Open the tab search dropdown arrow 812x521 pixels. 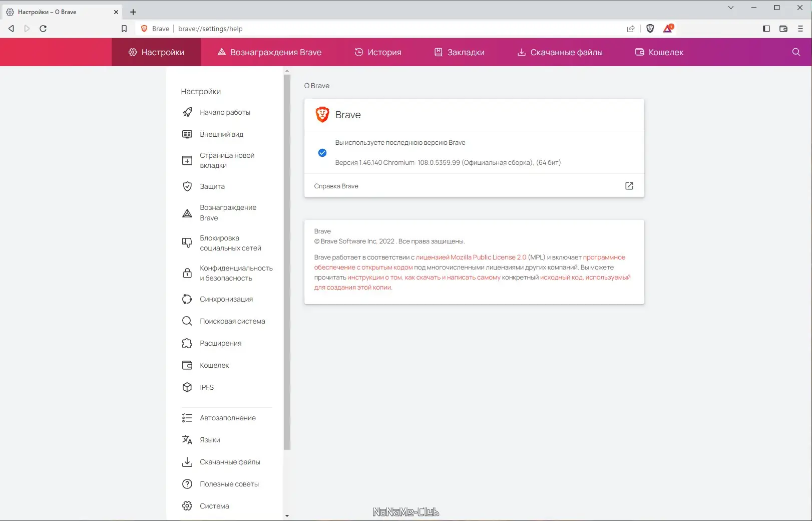tap(730, 8)
